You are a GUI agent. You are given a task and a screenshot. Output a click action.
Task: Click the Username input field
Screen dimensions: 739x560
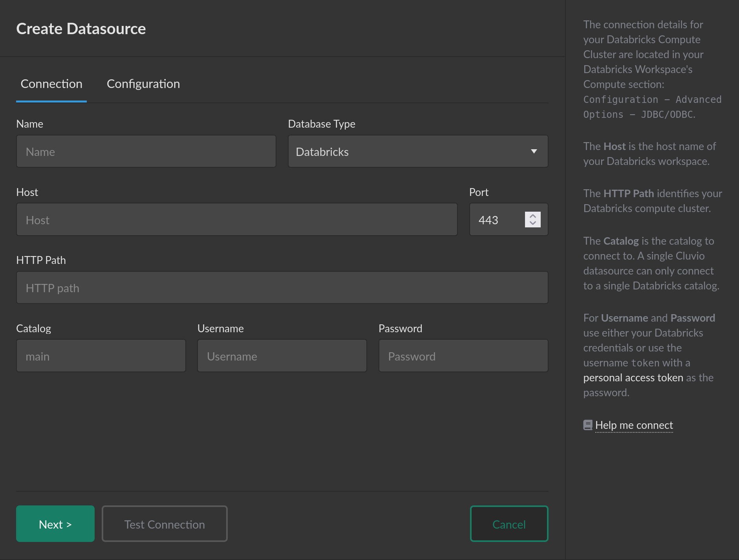pos(282,356)
